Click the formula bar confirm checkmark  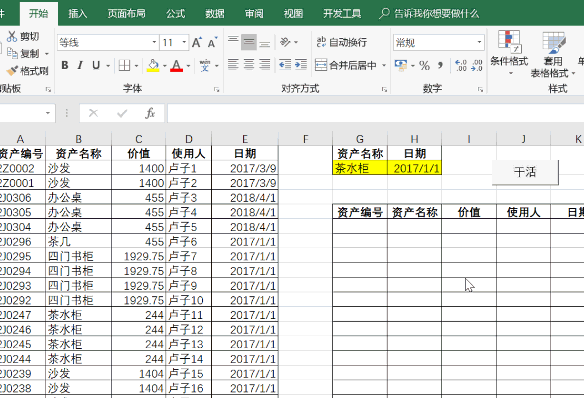point(122,113)
